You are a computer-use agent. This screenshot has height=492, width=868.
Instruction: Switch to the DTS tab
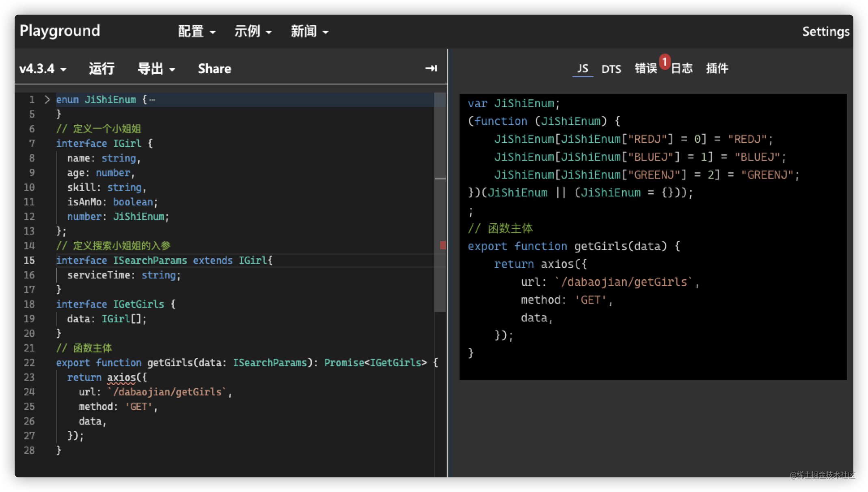click(x=611, y=69)
